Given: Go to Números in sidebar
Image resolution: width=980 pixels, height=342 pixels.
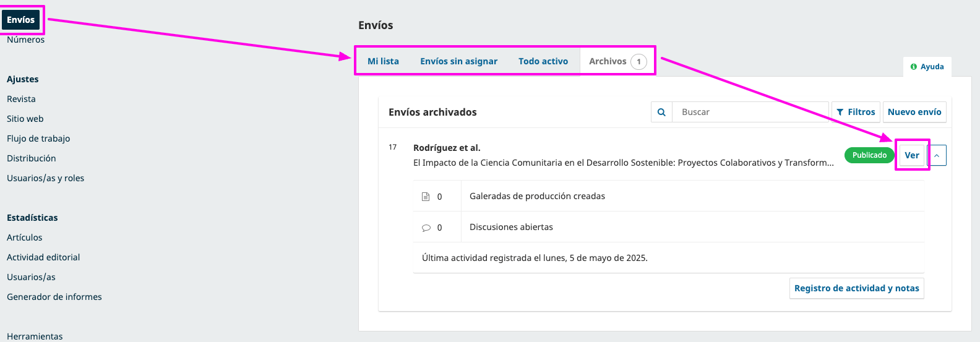Looking at the screenshot, I should [25, 40].
